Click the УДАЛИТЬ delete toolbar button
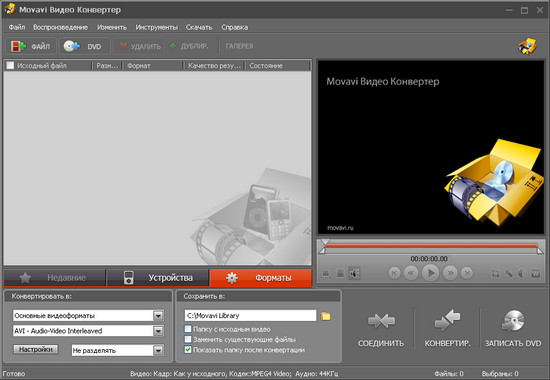This screenshot has height=380, width=550. (140, 46)
